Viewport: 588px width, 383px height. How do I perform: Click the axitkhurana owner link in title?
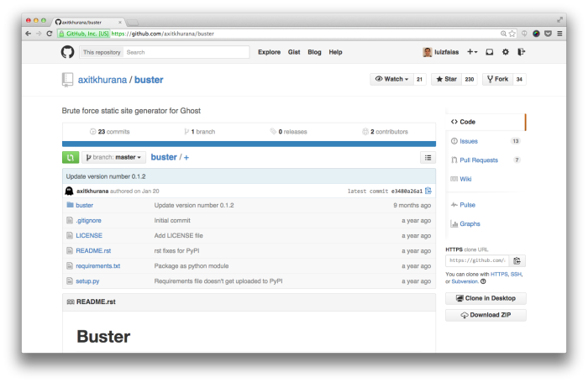pyautogui.click(x=102, y=80)
